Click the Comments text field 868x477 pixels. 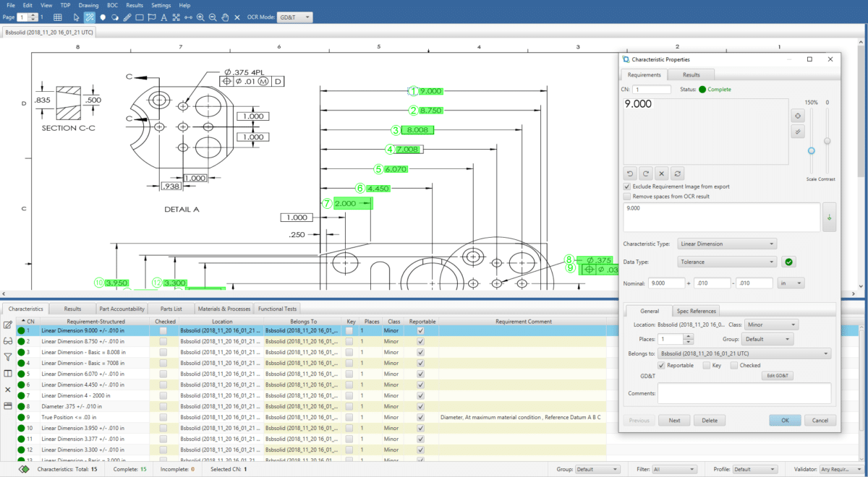[x=744, y=393]
